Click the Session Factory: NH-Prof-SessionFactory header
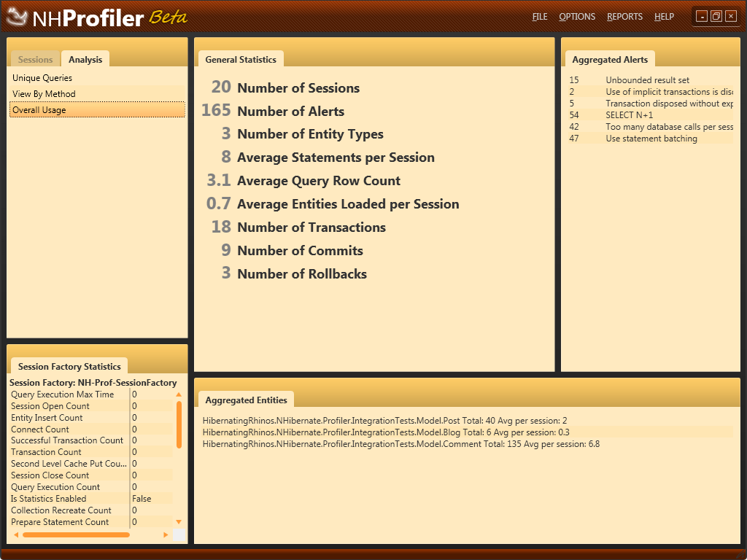747x560 pixels. pyautogui.click(x=93, y=382)
